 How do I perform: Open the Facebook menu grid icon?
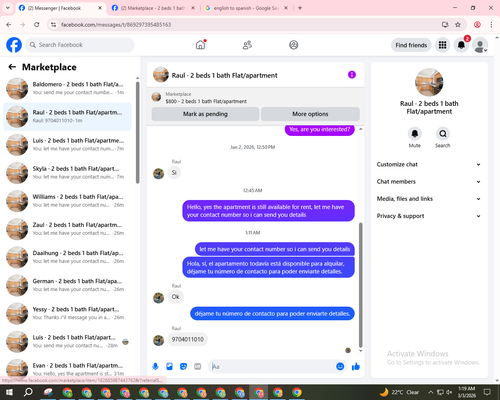point(442,45)
